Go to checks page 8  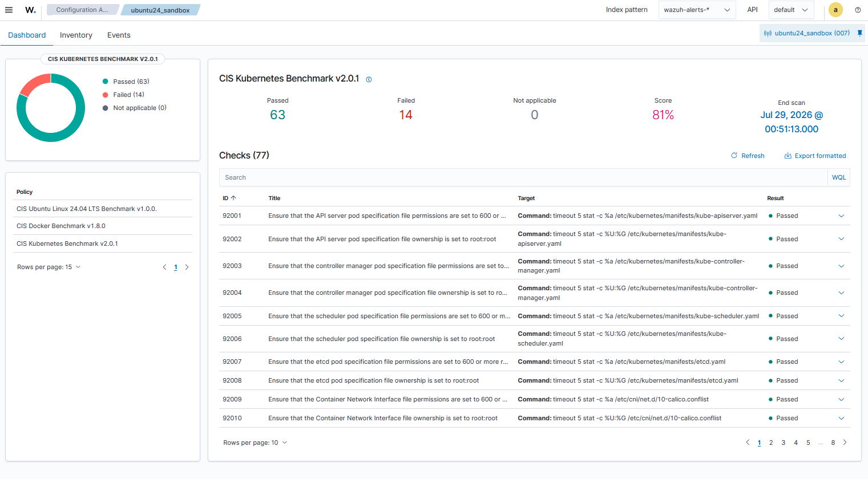[x=833, y=443]
